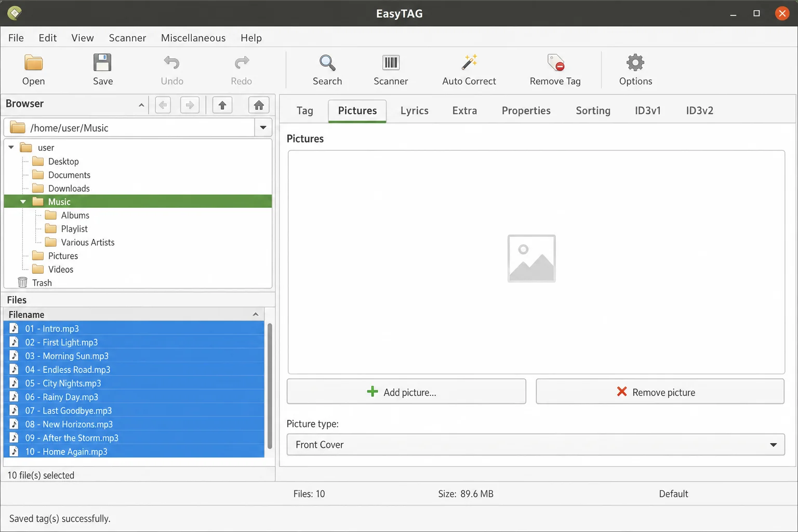Collapse the user tree node

(x=11, y=148)
